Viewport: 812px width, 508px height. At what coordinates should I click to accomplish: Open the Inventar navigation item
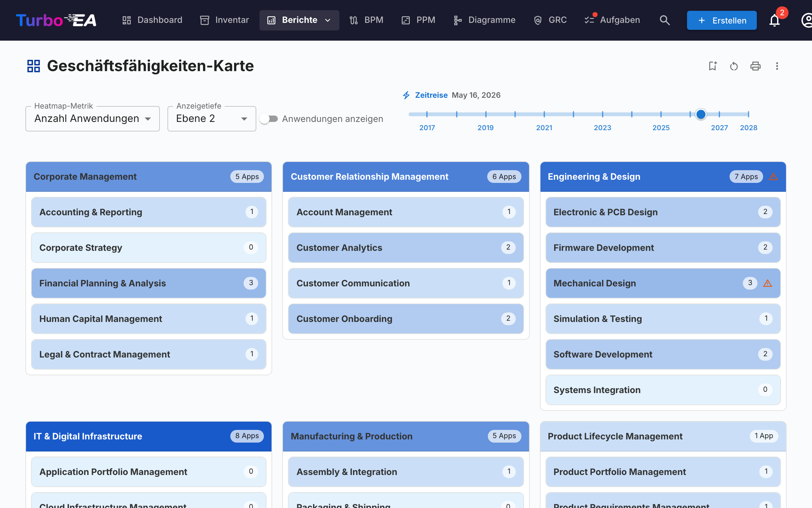point(225,20)
